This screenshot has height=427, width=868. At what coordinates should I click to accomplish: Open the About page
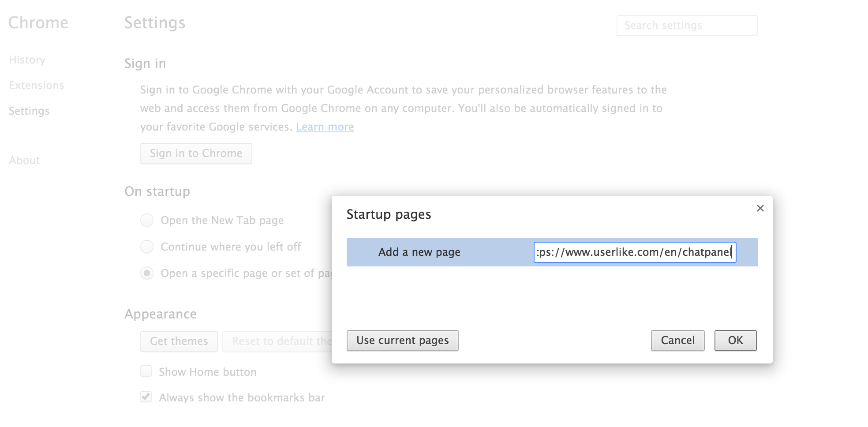(x=24, y=160)
